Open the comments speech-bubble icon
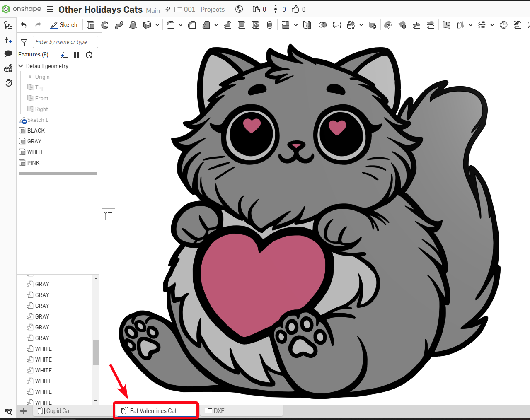This screenshot has height=420, width=530. (8, 53)
